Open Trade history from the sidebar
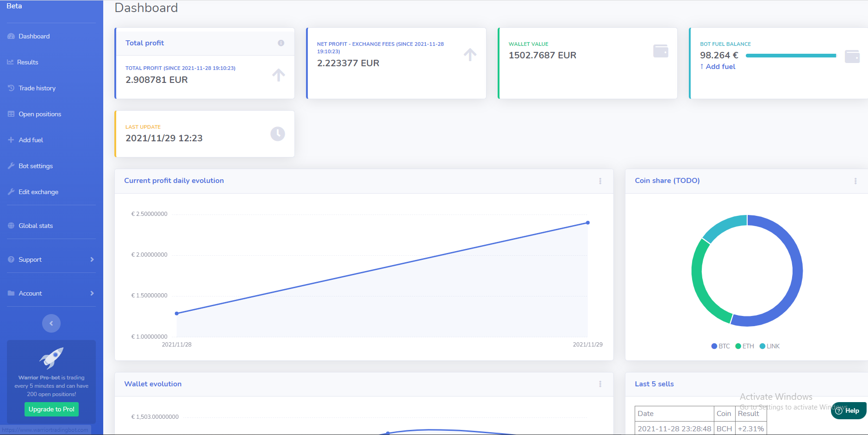Image resolution: width=868 pixels, height=435 pixels. tap(37, 88)
